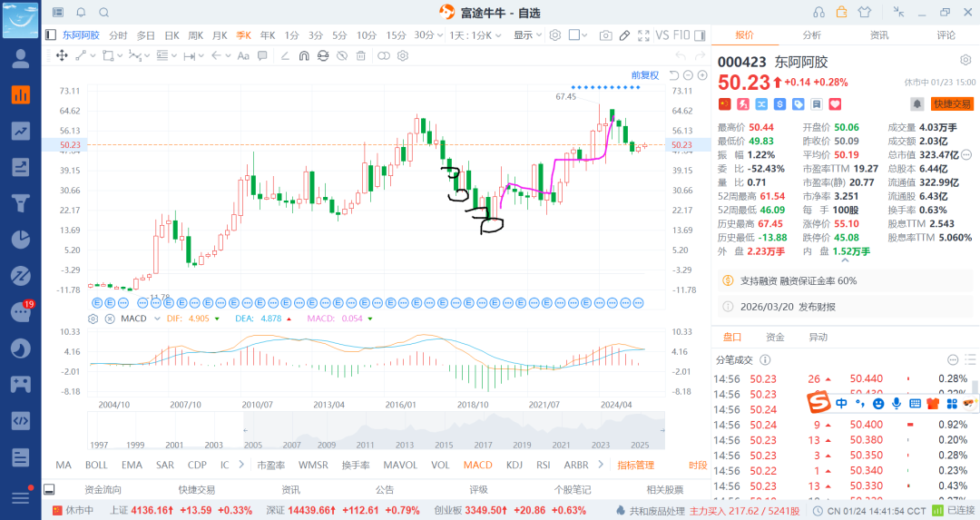Click the 快捷交易 quick trade button
This screenshot has width=980, height=520.
pyautogui.click(x=953, y=103)
